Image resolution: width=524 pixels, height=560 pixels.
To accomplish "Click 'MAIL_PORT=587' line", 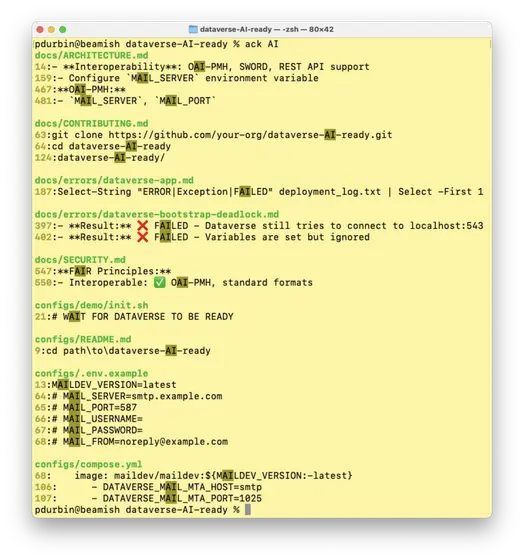I will pos(86,408).
